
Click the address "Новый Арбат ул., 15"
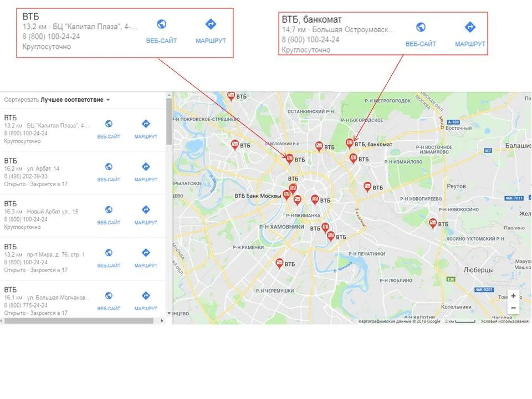pyautogui.click(x=53, y=211)
